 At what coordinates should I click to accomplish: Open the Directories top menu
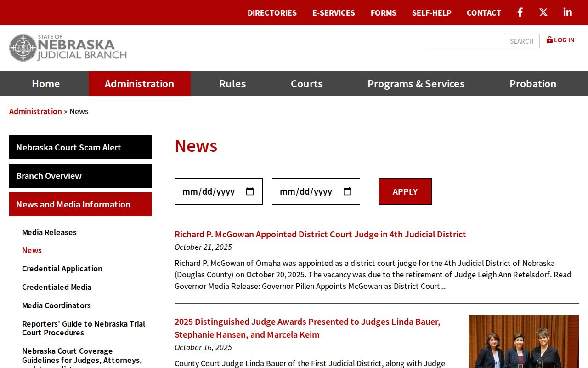[x=272, y=13]
